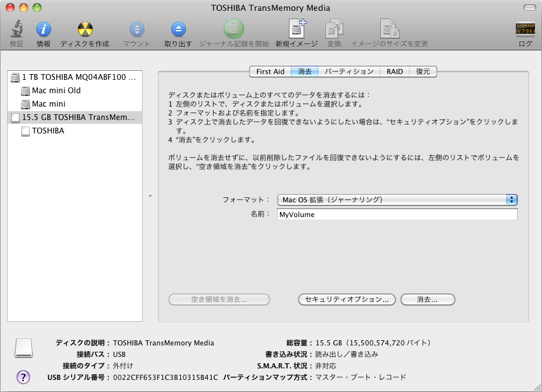Click the 非対応 S.M.A.R.T. status value
This screenshot has width=542, height=392.
(x=325, y=366)
